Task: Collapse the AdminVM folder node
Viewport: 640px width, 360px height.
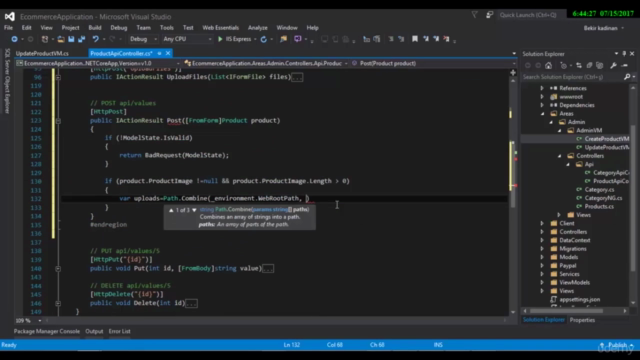Action: (560, 131)
